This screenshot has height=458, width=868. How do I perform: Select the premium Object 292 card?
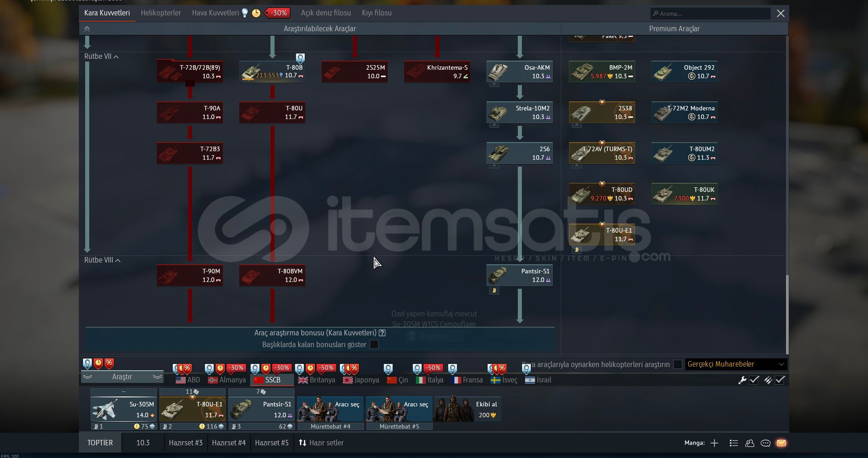coord(685,72)
